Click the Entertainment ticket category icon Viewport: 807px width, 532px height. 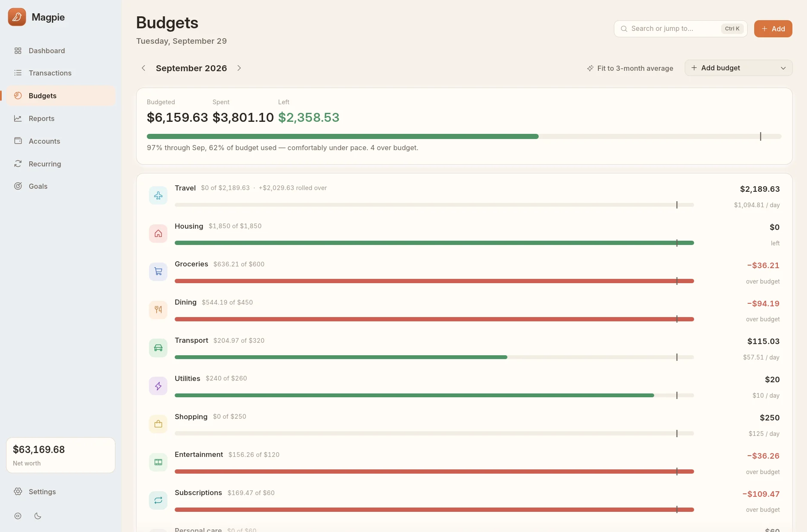pos(158,462)
